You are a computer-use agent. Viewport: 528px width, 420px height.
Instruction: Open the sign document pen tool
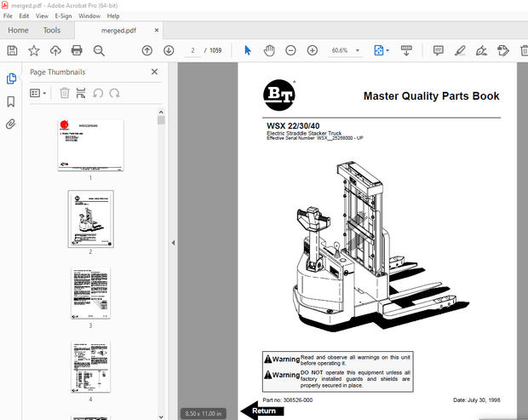pyautogui.click(x=481, y=50)
